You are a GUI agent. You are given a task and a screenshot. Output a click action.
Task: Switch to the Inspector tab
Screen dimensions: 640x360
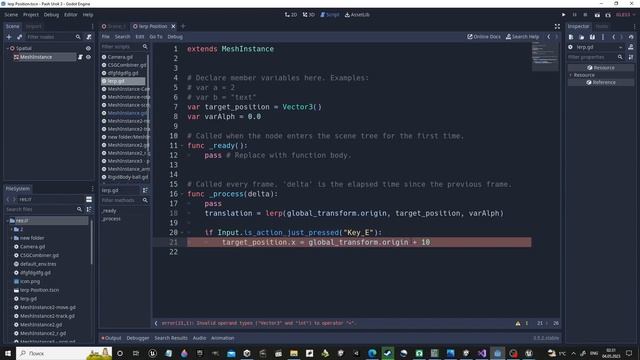(x=578, y=27)
